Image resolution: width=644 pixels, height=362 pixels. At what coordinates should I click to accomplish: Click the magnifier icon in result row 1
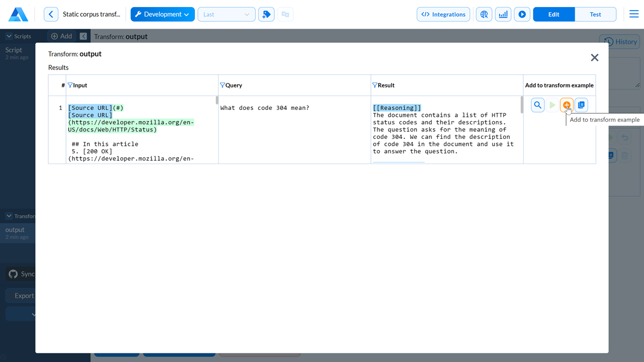(538, 105)
